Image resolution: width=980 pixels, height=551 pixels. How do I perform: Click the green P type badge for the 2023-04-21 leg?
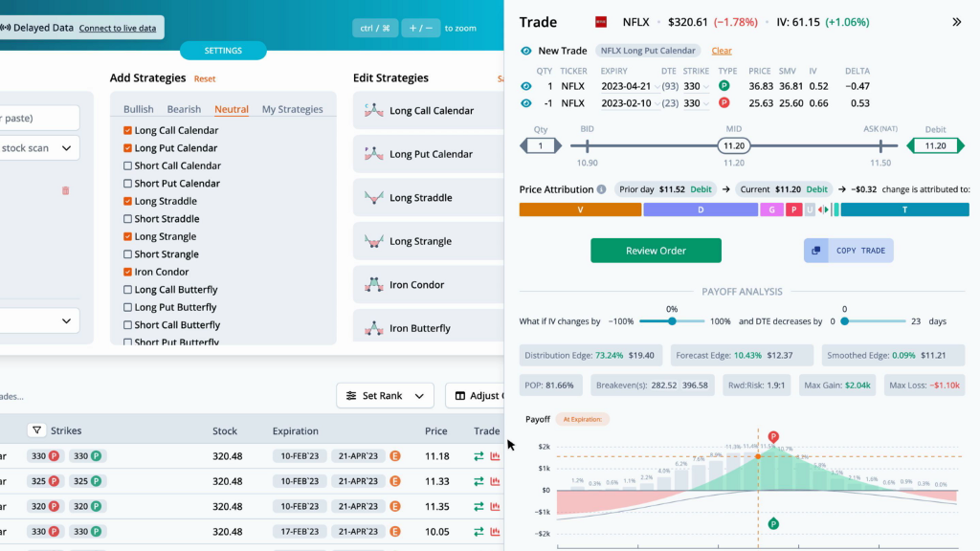click(x=724, y=85)
